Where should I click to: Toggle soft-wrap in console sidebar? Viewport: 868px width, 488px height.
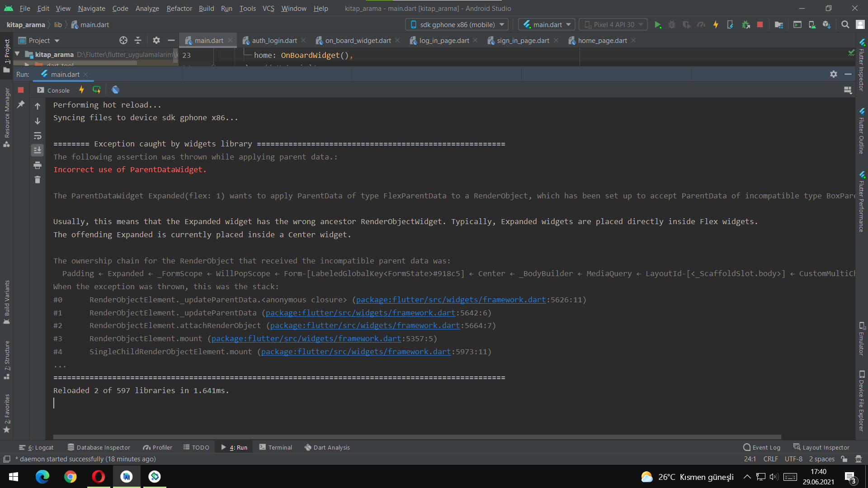tap(38, 136)
